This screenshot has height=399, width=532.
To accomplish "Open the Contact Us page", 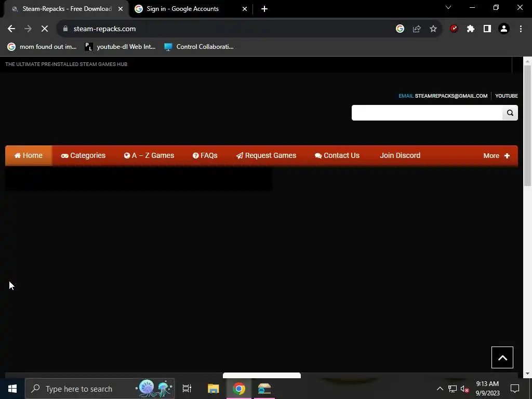I will pyautogui.click(x=337, y=156).
